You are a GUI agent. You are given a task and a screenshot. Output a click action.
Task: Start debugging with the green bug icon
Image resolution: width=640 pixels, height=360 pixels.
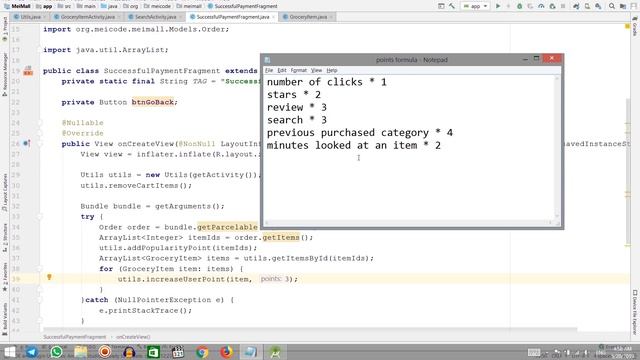pos(520,6)
